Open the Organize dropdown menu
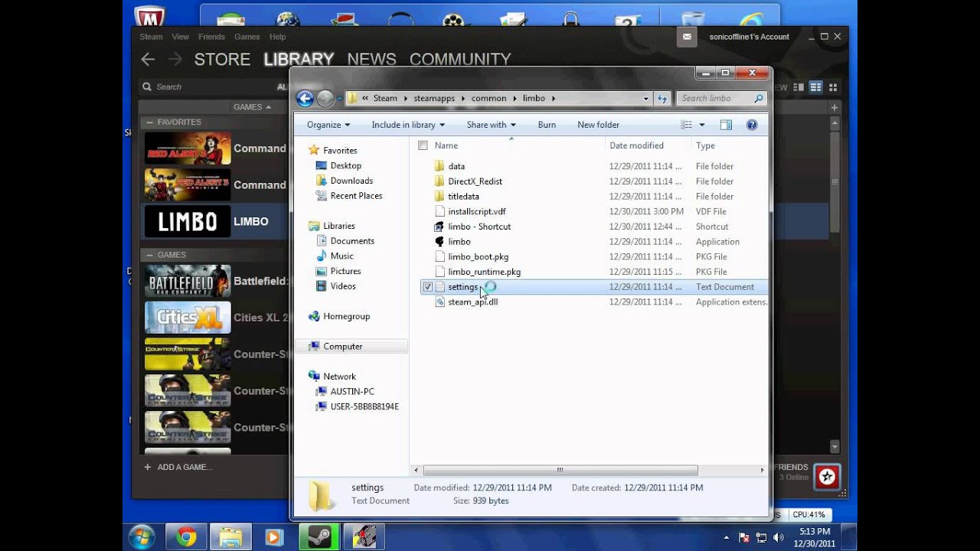Viewport: 980px width, 551px height. 328,125
